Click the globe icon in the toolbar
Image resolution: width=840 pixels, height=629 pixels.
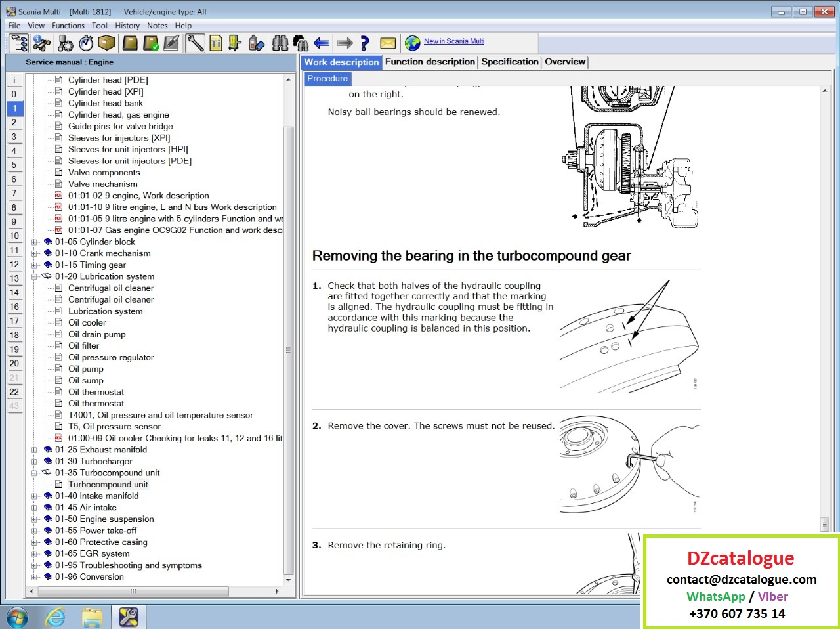tap(413, 43)
